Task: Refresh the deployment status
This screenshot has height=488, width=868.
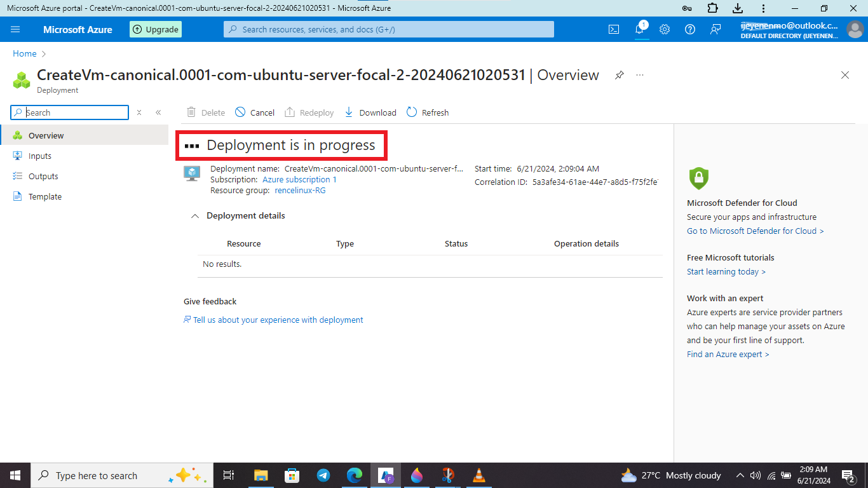Action: tap(428, 112)
